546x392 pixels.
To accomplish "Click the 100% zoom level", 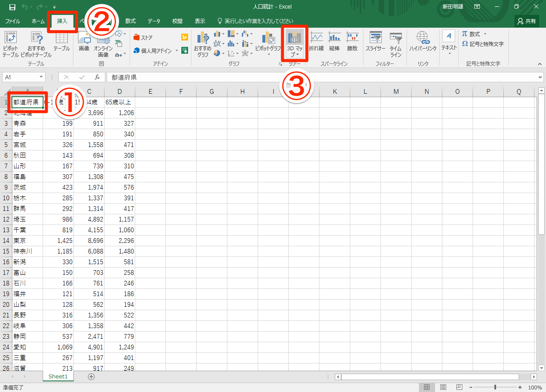I will (x=534, y=387).
